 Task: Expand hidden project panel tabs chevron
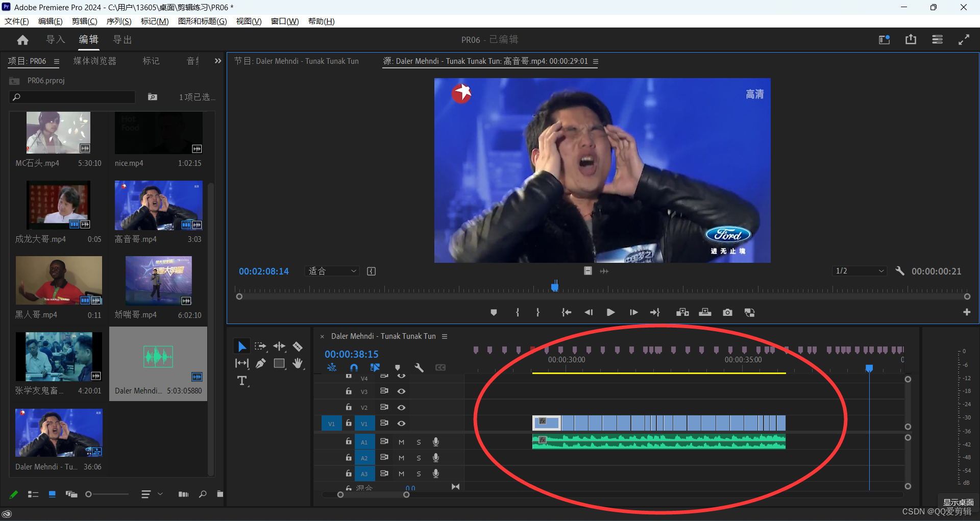click(x=218, y=61)
